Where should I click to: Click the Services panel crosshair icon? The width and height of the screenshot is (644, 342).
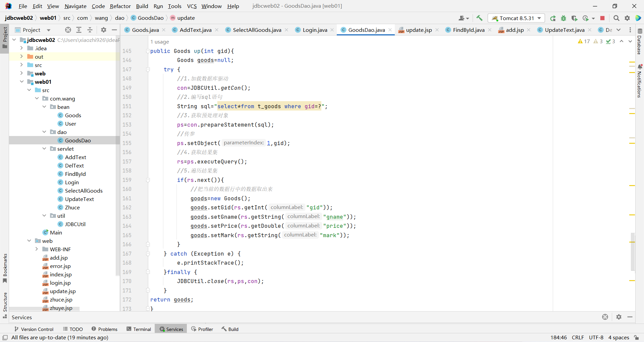click(605, 317)
